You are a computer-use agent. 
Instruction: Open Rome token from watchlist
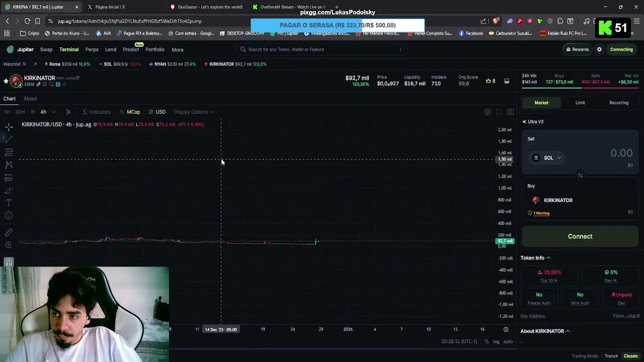point(67,64)
